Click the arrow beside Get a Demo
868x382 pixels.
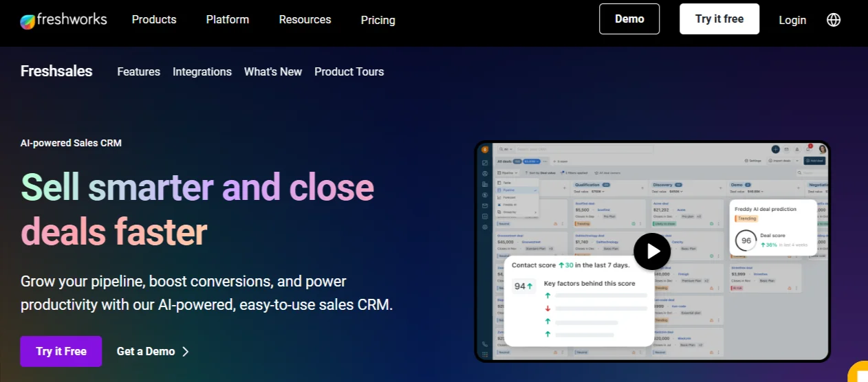[185, 351]
